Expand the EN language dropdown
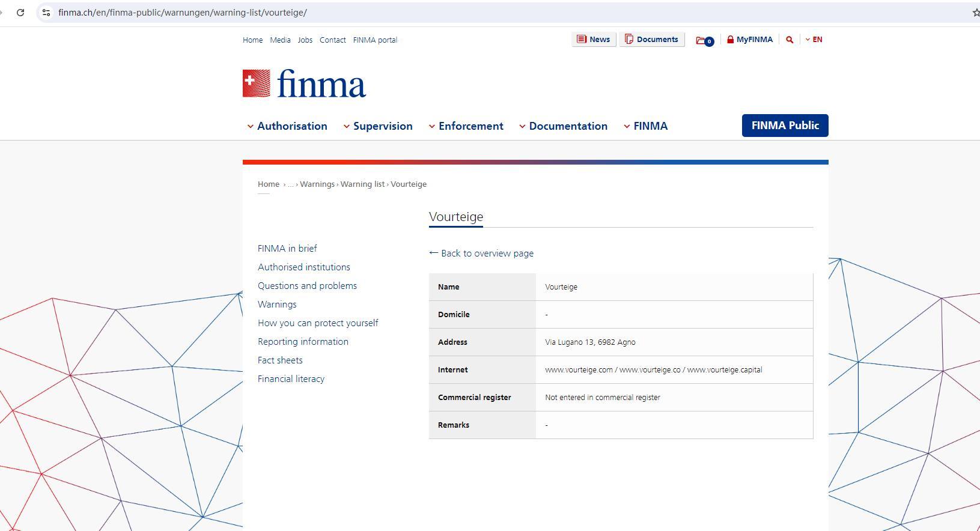This screenshot has height=531, width=980. pyautogui.click(x=814, y=40)
